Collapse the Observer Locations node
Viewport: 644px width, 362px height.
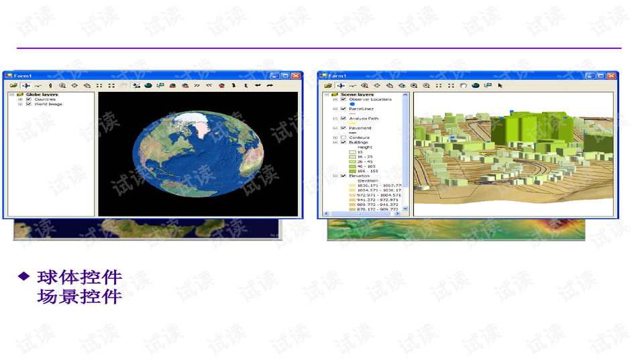click(x=335, y=99)
